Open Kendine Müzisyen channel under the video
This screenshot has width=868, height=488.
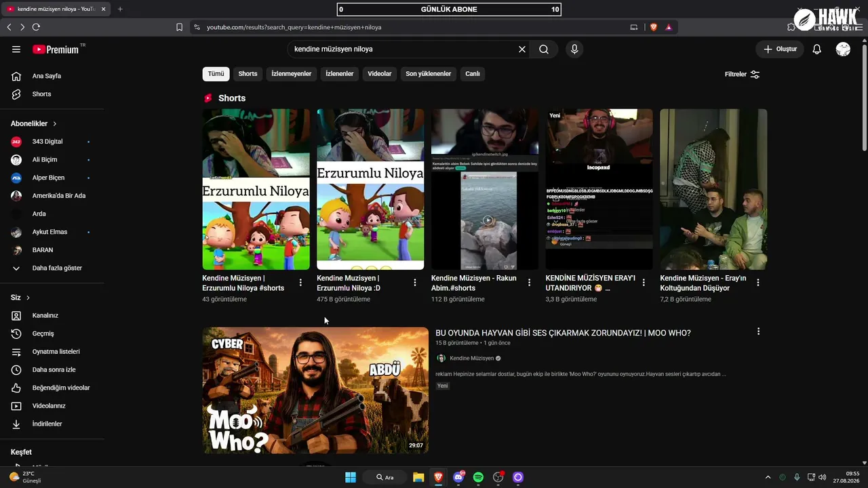point(472,358)
